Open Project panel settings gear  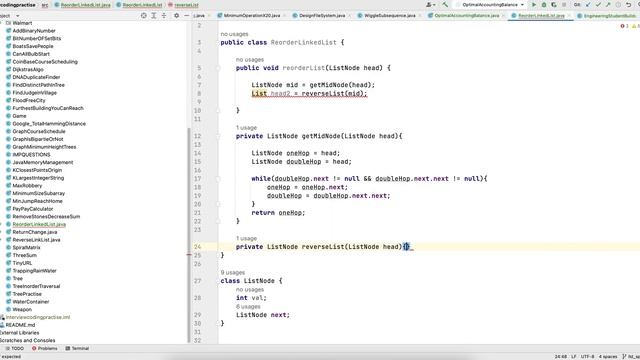tap(176, 16)
